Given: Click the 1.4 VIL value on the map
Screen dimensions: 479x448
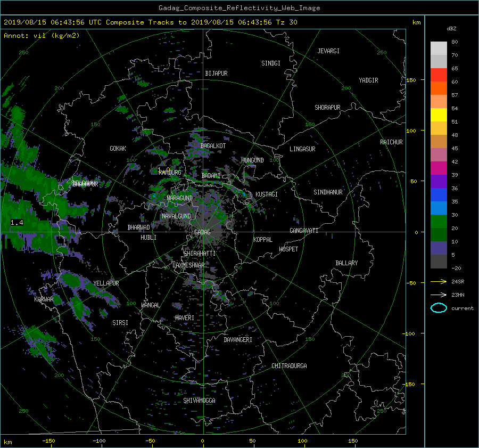Looking at the screenshot, I should coord(17,223).
